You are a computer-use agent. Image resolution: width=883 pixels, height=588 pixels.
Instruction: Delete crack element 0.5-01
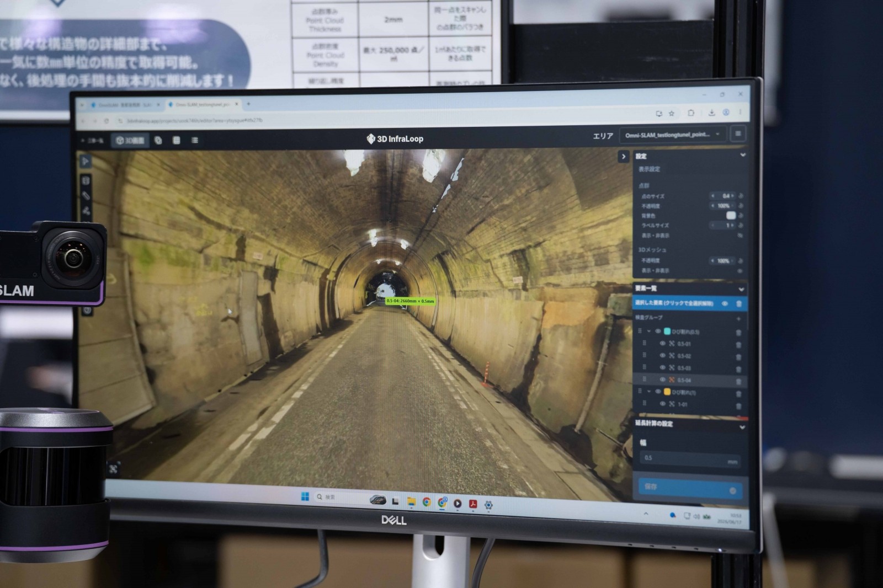(738, 345)
